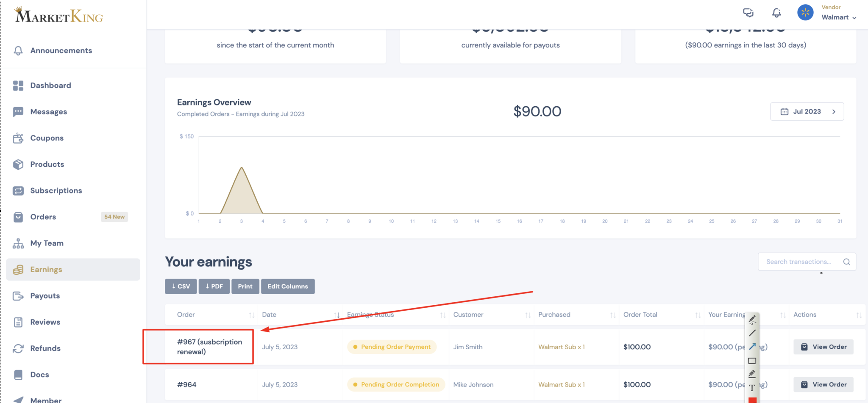The height and width of the screenshot is (403, 868).
Task: Open Subscriptions via its sidebar icon
Action: (18, 190)
